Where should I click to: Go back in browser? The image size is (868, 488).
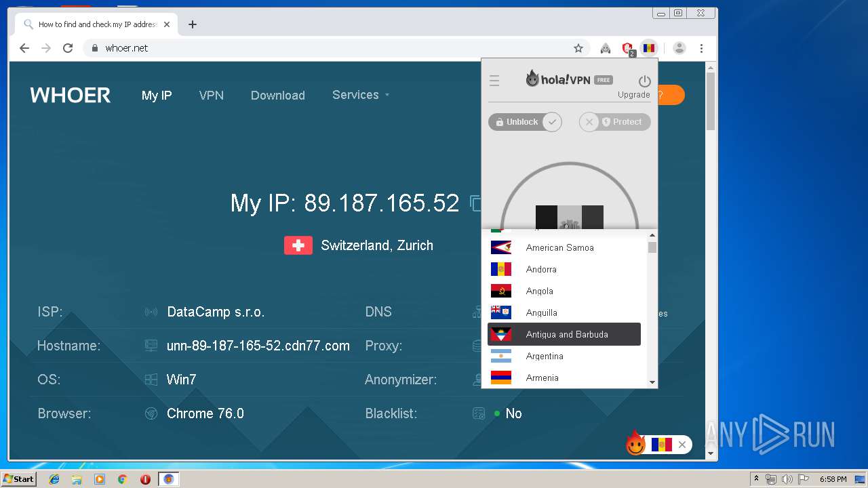pos(24,48)
